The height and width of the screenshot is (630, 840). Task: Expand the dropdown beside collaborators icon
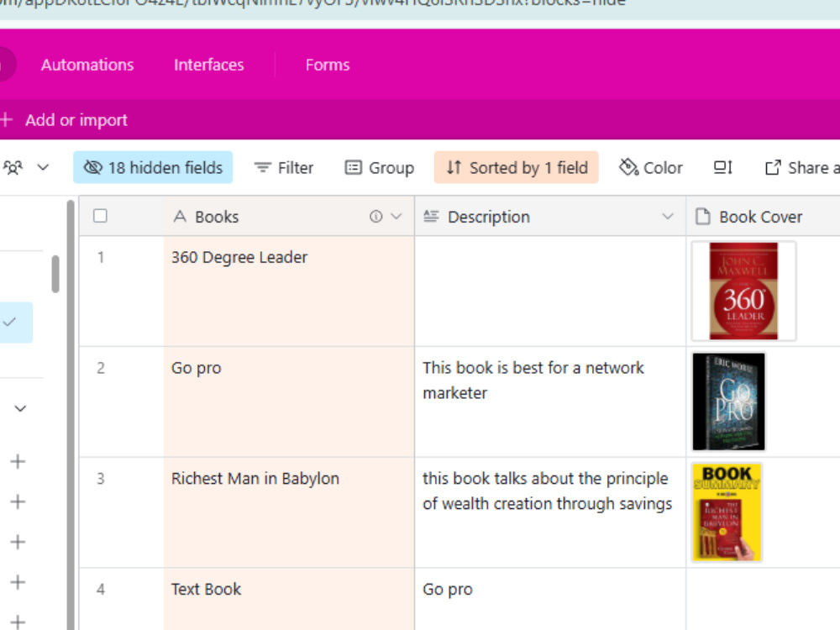click(43, 168)
